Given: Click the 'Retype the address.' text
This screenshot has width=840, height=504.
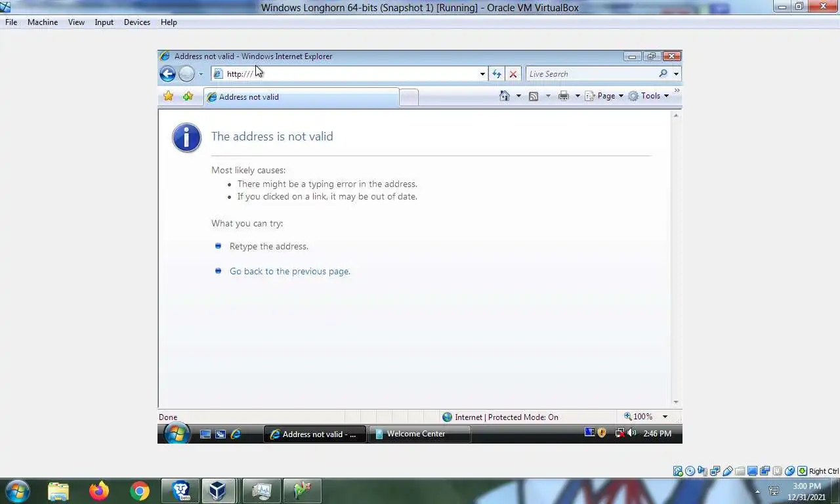Looking at the screenshot, I should pyautogui.click(x=269, y=246).
